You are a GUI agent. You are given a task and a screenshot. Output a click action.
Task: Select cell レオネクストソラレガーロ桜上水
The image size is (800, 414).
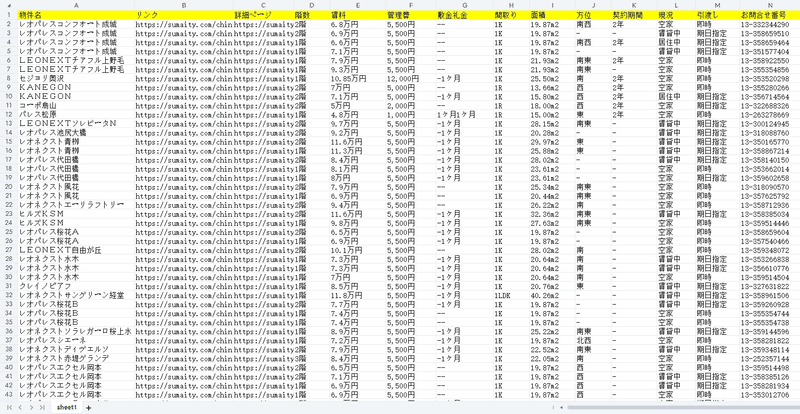(76, 332)
